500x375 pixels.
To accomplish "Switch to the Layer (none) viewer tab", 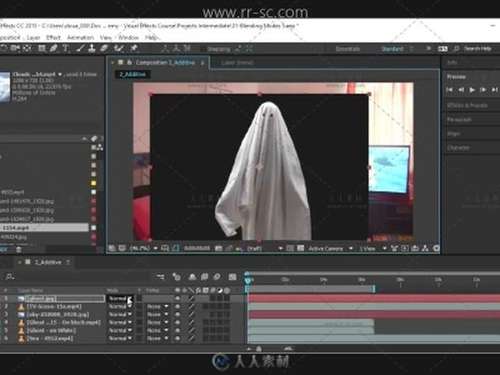I will (x=237, y=62).
